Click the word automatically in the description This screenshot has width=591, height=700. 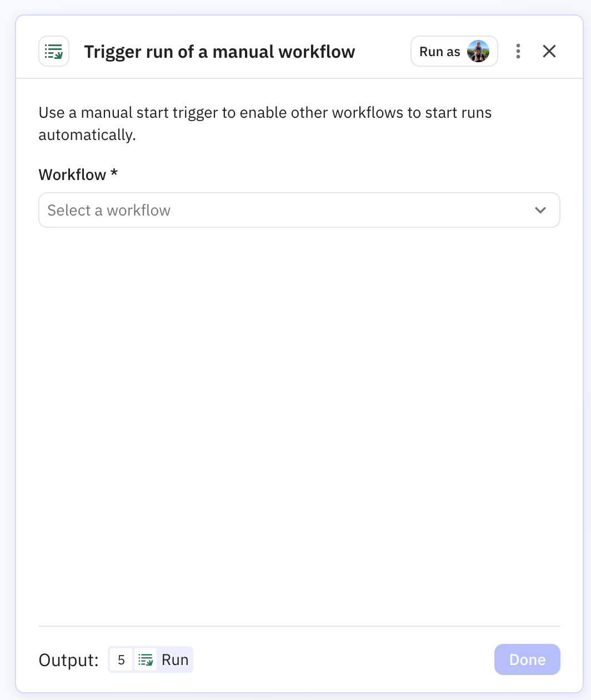(x=86, y=135)
